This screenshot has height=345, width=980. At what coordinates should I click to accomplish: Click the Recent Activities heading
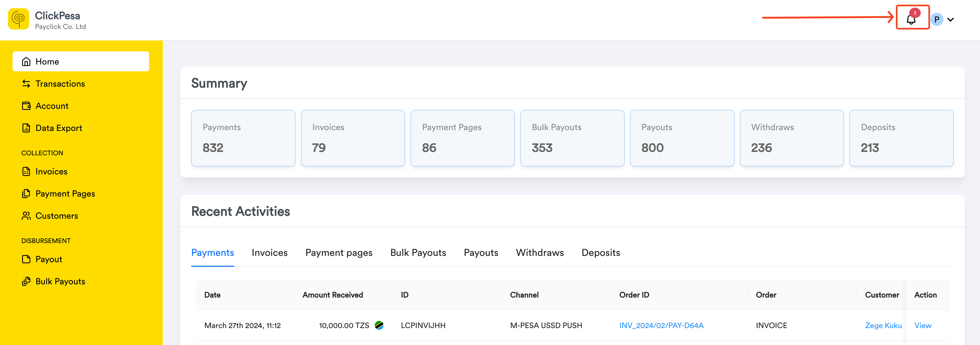[x=240, y=211]
